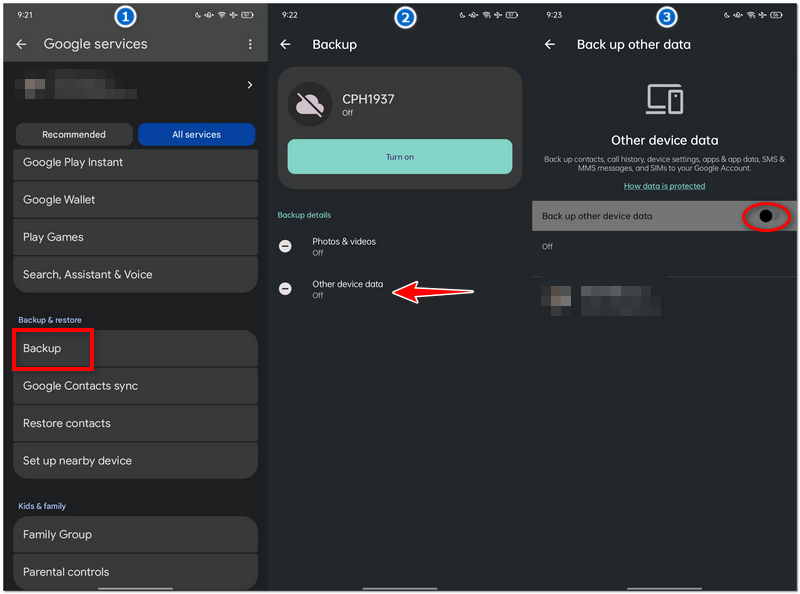The image size is (800, 594).
Task: Open Set up nearby device
Action: (x=135, y=460)
